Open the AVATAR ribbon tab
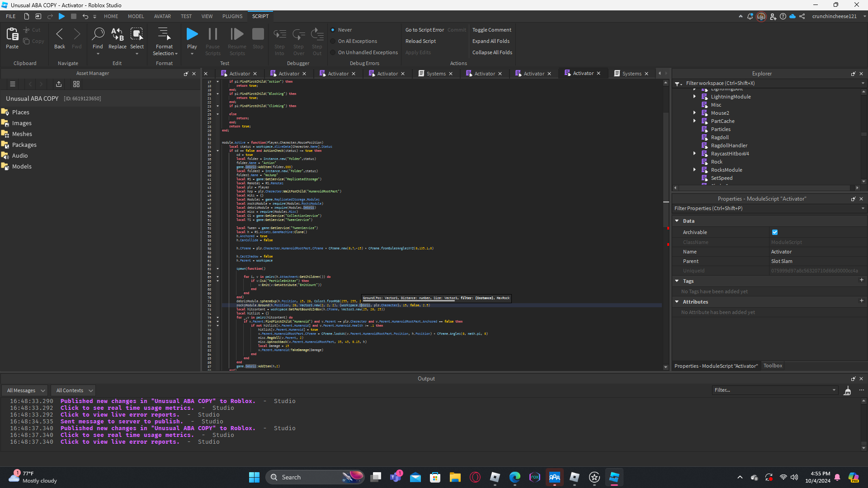Image resolution: width=868 pixels, height=488 pixels. [162, 16]
